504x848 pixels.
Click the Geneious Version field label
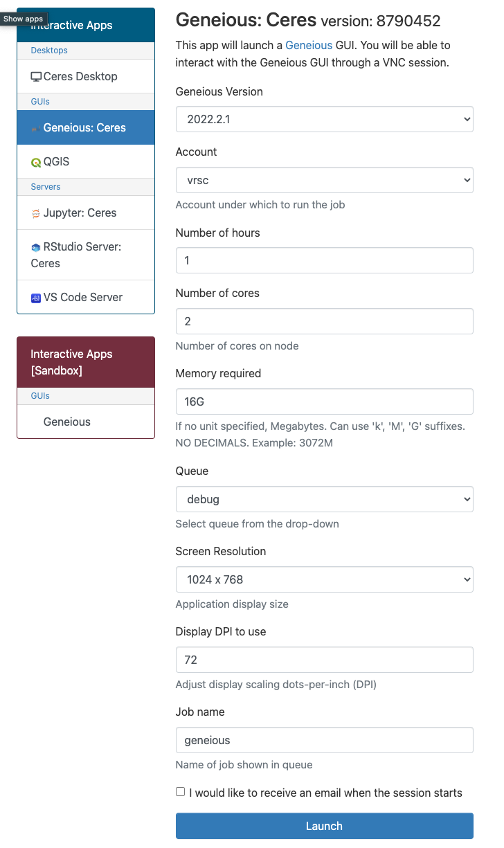219,91
